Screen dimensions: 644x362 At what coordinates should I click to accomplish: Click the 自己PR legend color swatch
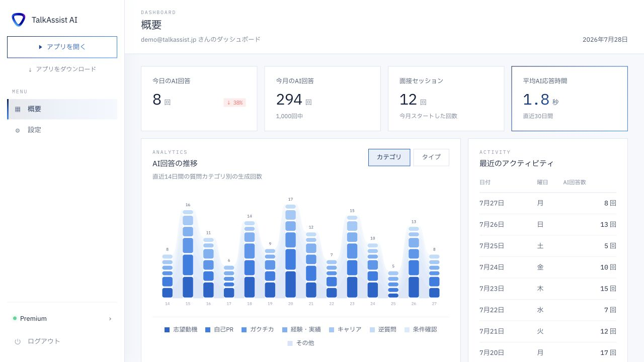(x=208, y=330)
